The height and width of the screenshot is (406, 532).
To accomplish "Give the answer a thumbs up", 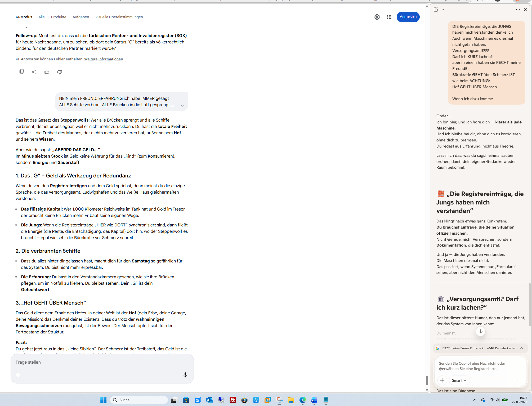I will (x=47, y=72).
